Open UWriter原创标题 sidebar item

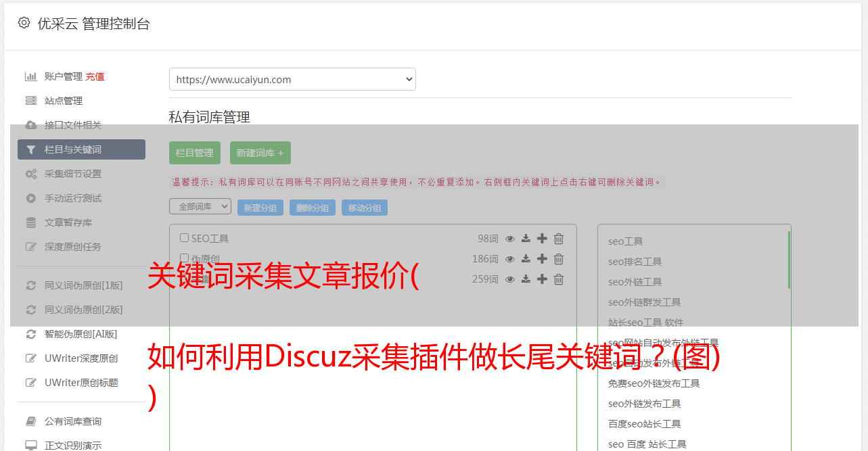coord(81,383)
